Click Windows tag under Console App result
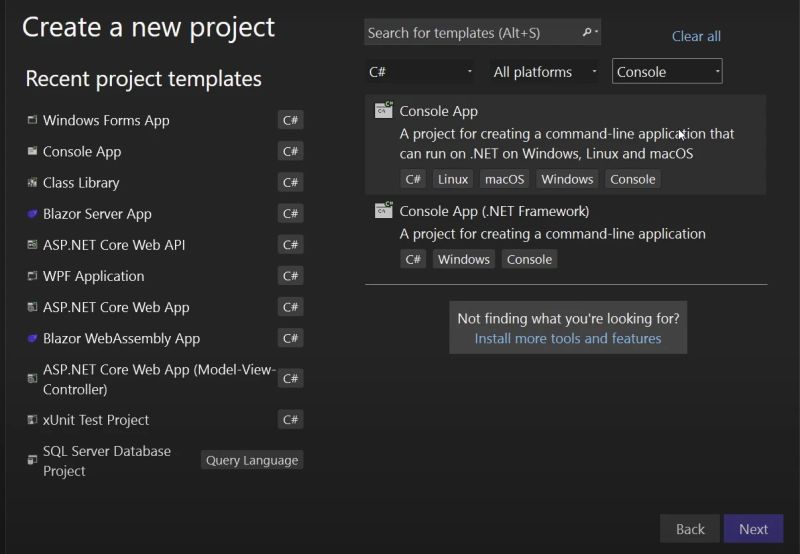The image size is (800, 554). (x=567, y=179)
